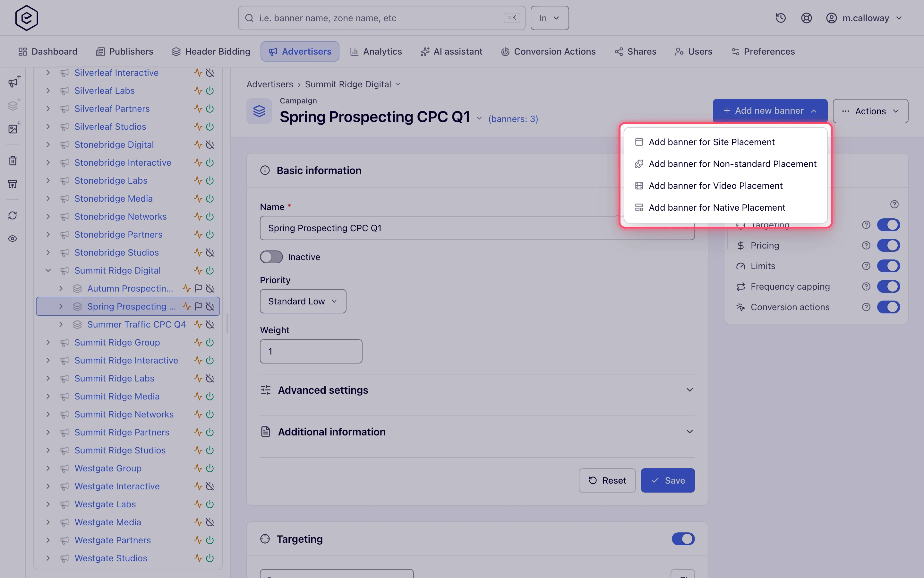Click the add advertiser megaphone icon in sidebar
924x578 pixels.
click(x=14, y=82)
